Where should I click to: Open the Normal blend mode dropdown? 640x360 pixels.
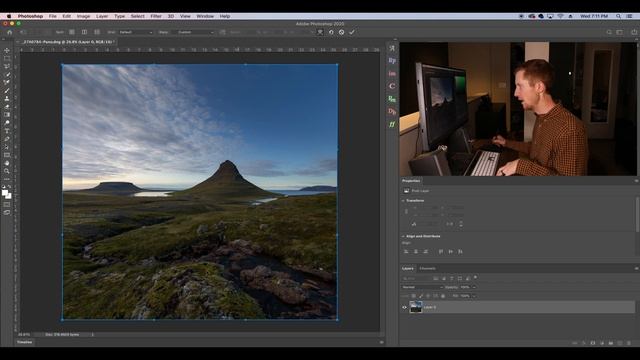click(x=422, y=287)
